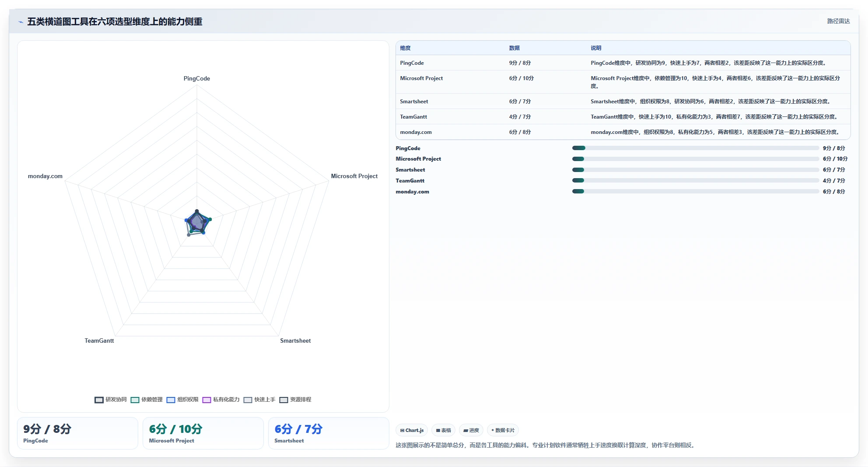This screenshot has height=467, width=868.
Task: Click the PingCode axis label on radar
Action: (x=197, y=79)
